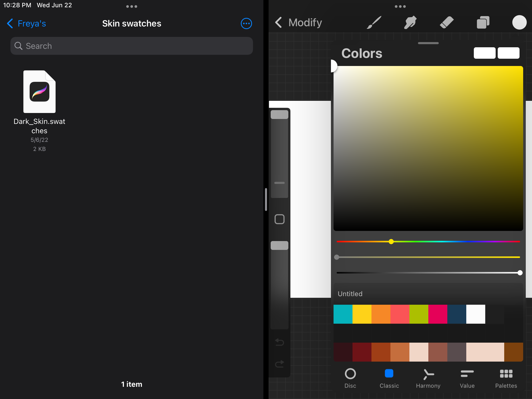Tap the active color circle
The image size is (532, 399).
519,23
